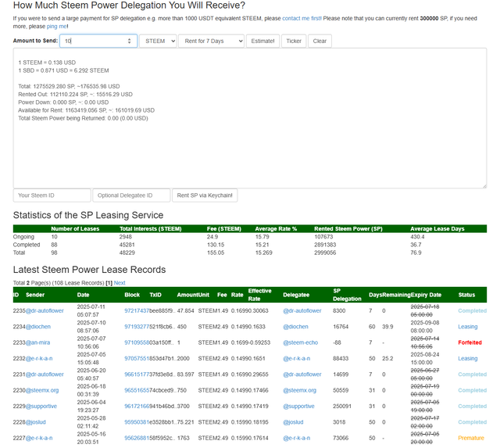Click Leasing status in row 2234
Screen dimensions: 500x448
468,327
